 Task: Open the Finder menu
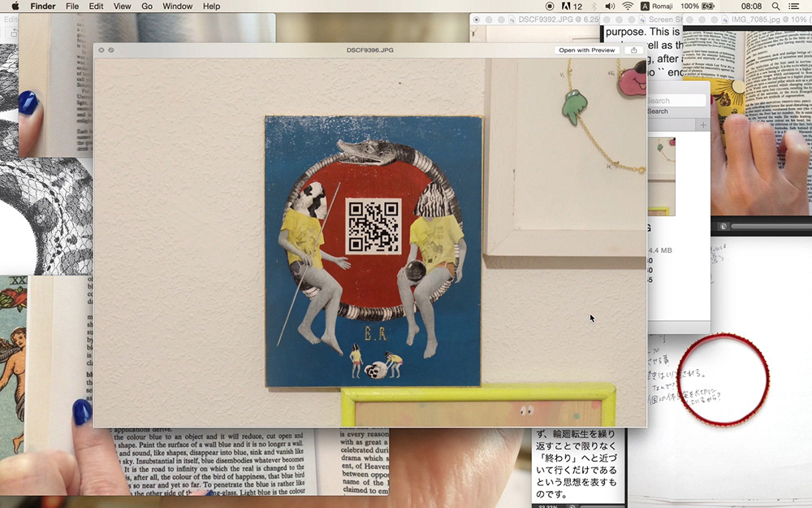pyautogui.click(x=43, y=7)
